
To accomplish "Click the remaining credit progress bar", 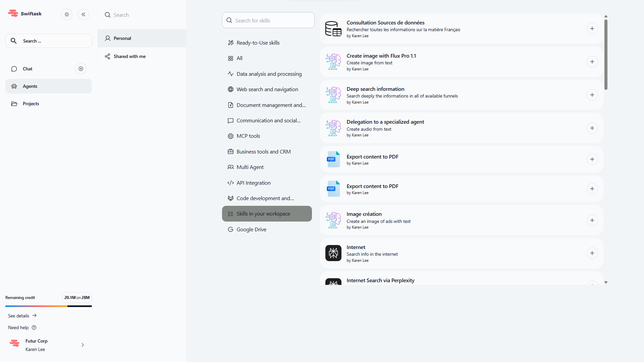I will coord(49,306).
